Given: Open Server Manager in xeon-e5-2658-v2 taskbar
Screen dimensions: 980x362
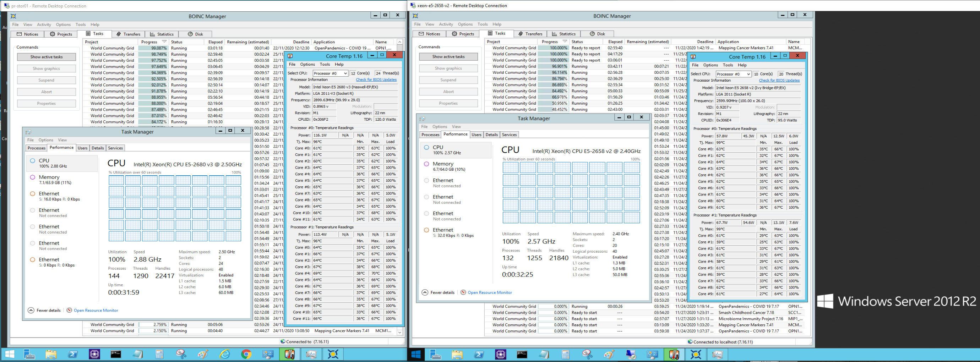Looking at the screenshot, I should point(436,355).
